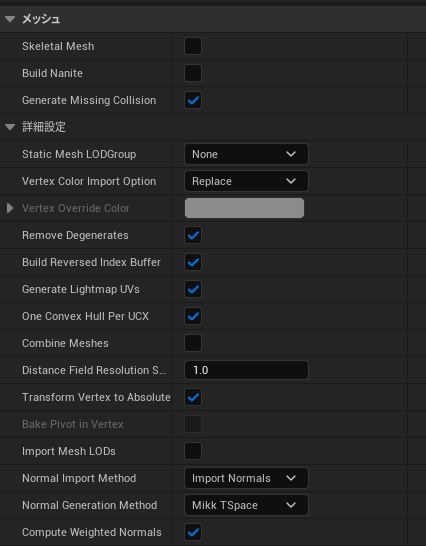The image size is (426, 546).
Task: Enable the Skeletal Mesh checkbox
Action: coord(193,46)
